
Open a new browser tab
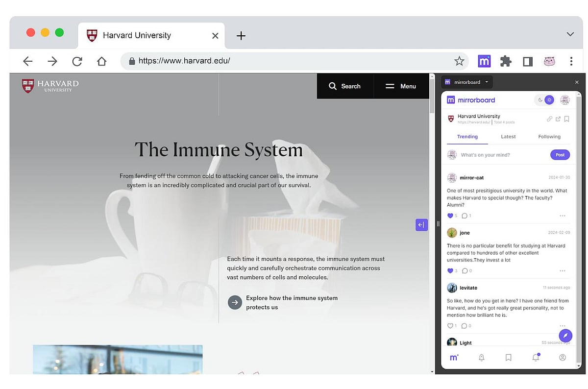tap(241, 35)
